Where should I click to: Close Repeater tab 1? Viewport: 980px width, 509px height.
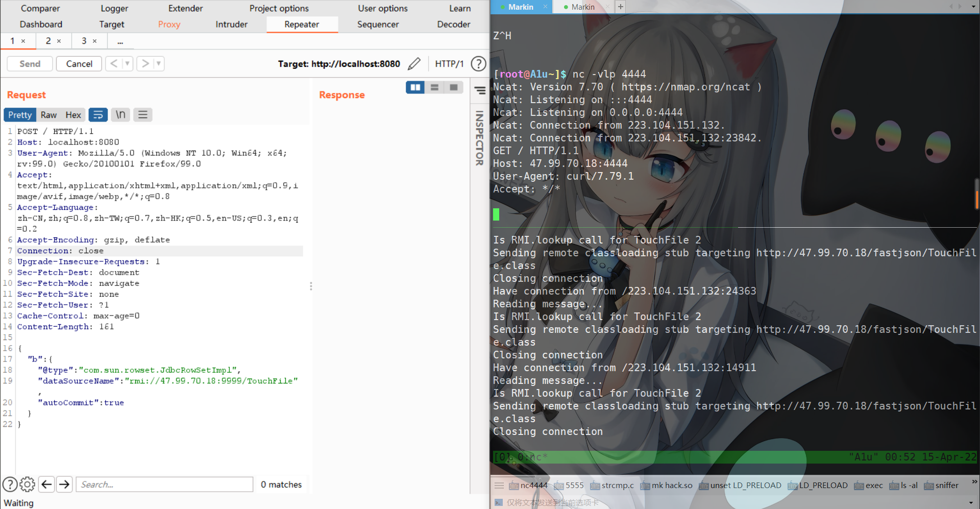(x=23, y=41)
